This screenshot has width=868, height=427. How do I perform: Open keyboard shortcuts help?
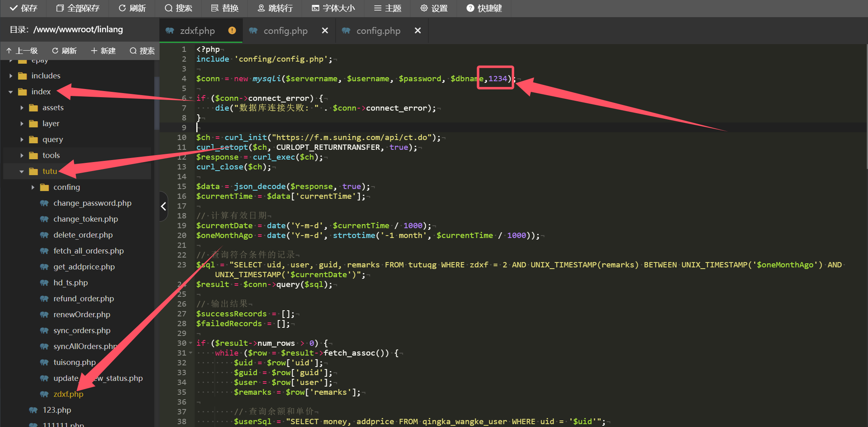484,8
